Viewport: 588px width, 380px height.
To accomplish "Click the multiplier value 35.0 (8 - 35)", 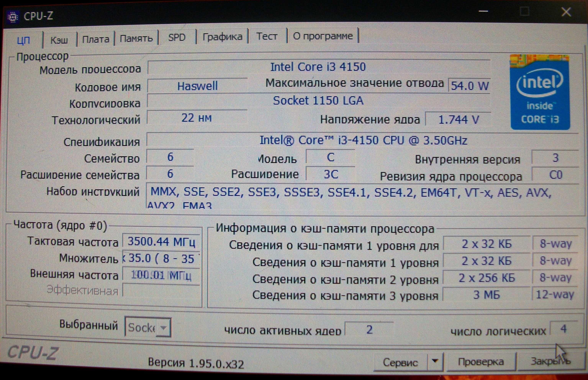I will click(x=162, y=259).
